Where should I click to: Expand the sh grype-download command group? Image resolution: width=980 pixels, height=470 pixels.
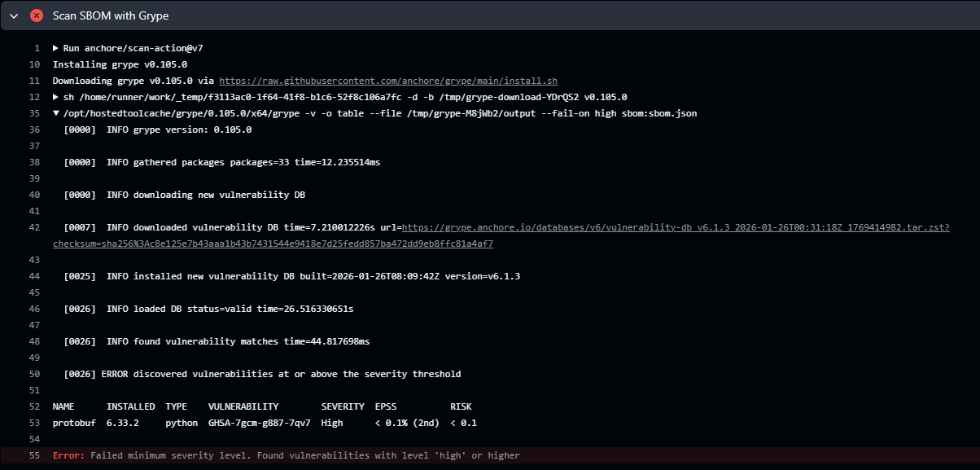[56, 97]
